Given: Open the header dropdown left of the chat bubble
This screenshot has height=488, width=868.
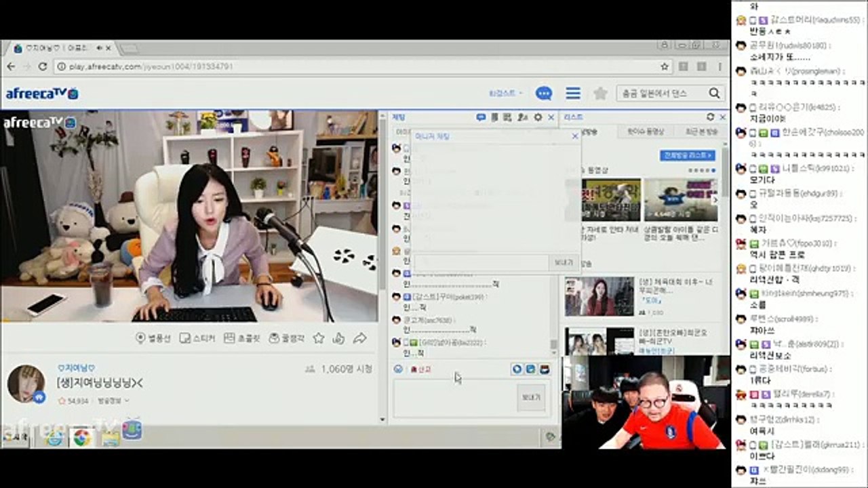Looking at the screenshot, I should pyautogui.click(x=506, y=94).
